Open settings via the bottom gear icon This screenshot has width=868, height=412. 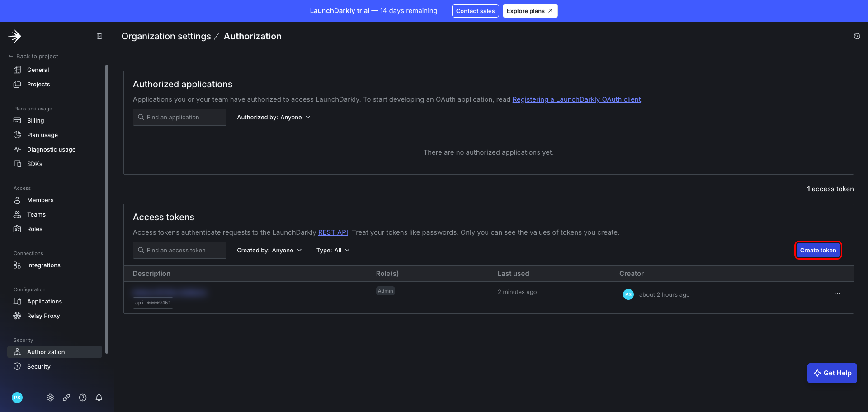50,398
